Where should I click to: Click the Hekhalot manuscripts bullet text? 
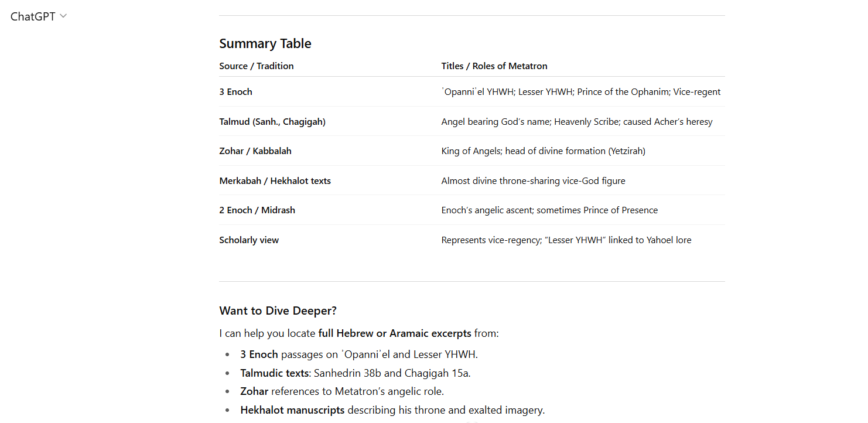point(292,410)
